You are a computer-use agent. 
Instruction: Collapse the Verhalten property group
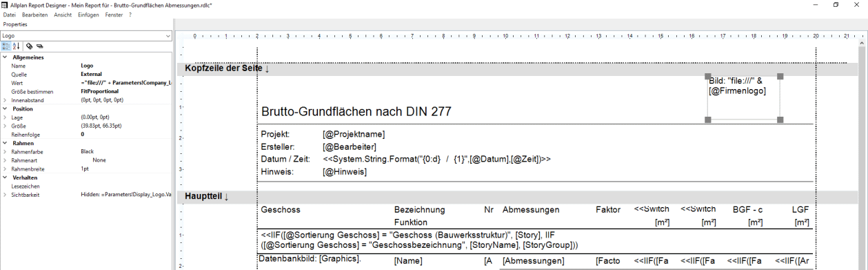(4, 177)
